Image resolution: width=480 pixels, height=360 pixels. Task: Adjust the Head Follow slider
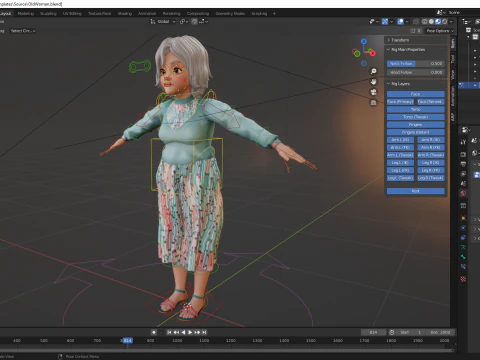415,72
